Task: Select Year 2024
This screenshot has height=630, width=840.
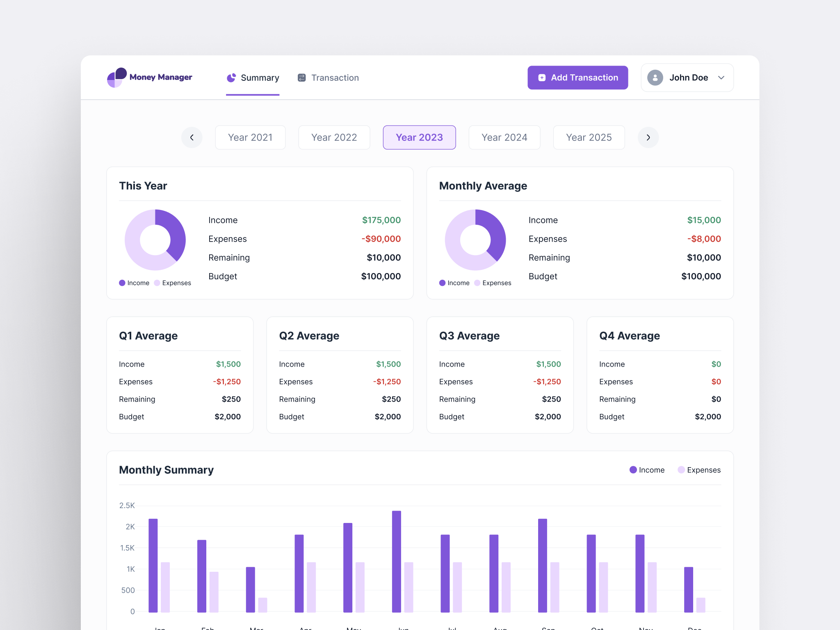Action: [x=504, y=137]
